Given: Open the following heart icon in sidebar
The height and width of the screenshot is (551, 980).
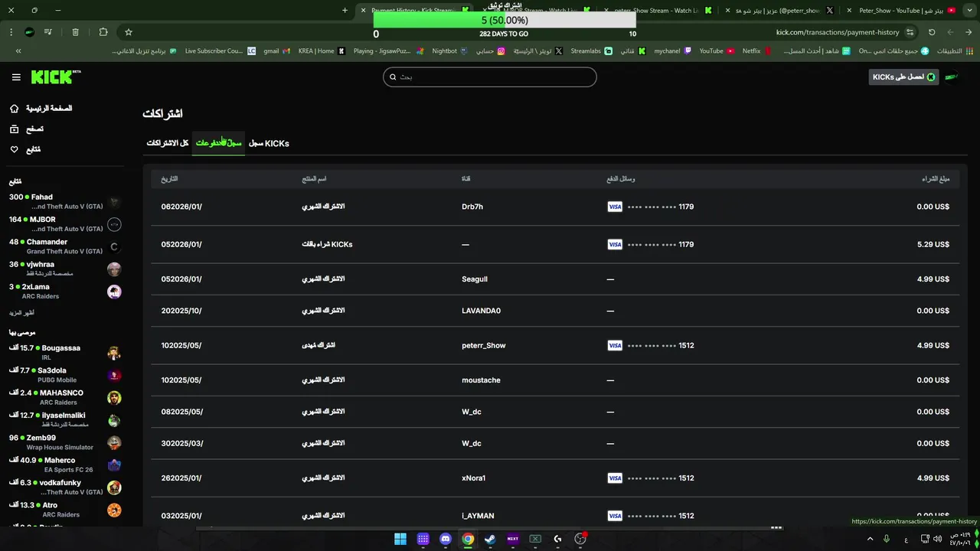Looking at the screenshot, I should pyautogui.click(x=14, y=149).
